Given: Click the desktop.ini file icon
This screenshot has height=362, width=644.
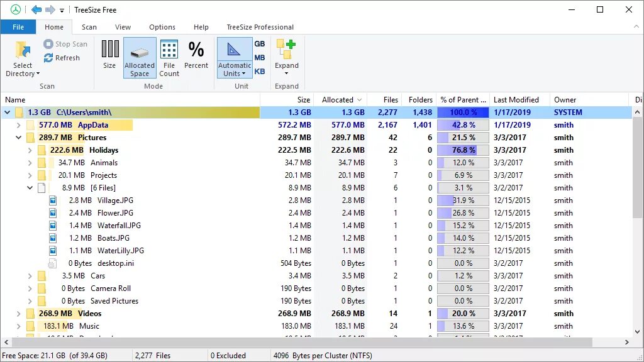Looking at the screenshot, I should click(x=52, y=263).
